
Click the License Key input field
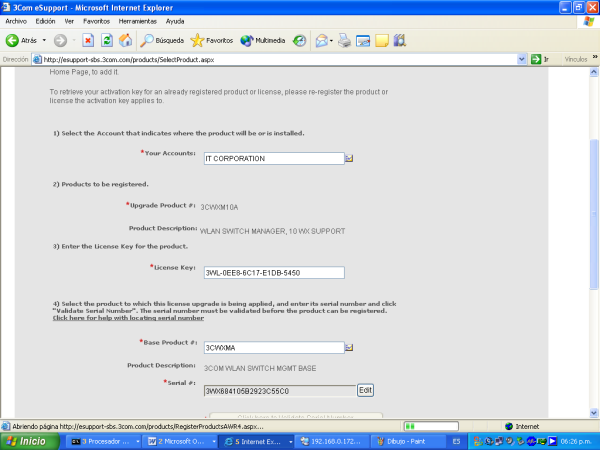(274, 273)
